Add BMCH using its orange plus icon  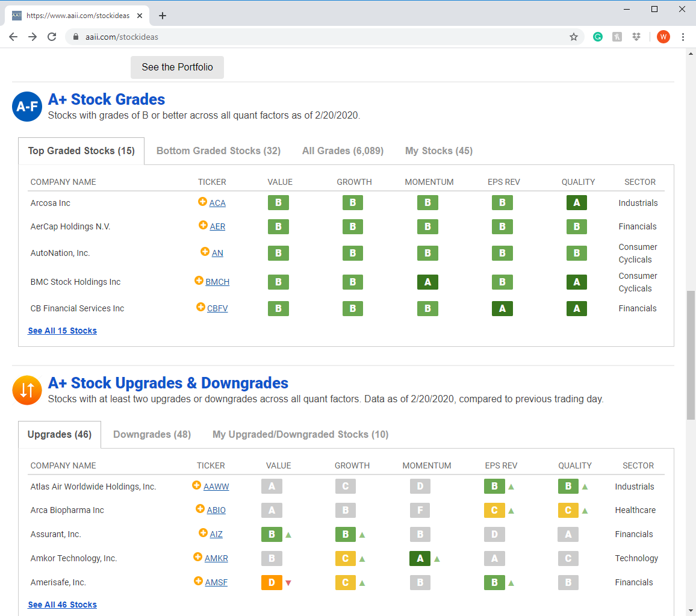click(x=199, y=281)
